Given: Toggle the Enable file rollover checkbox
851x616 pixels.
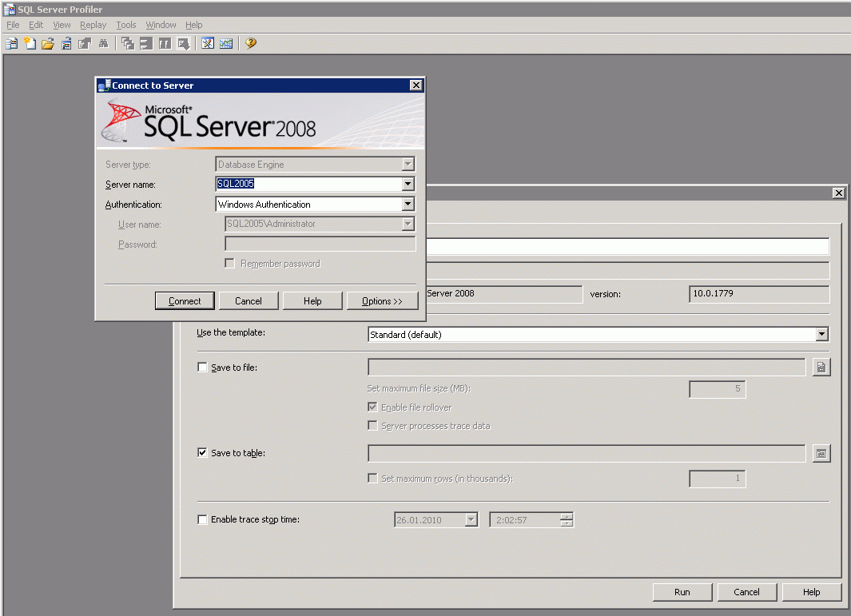Looking at the screenshot, I should click(372, 407).
